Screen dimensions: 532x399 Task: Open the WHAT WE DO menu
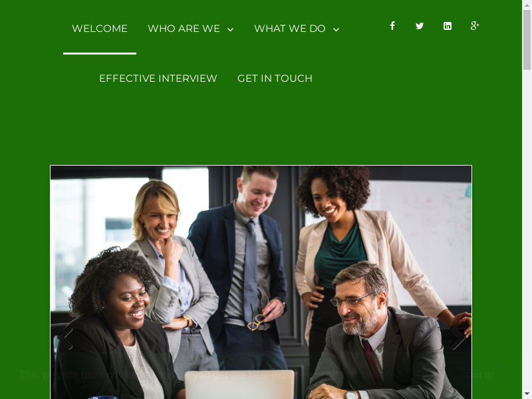pyautogui.click(x=290, y=29)
